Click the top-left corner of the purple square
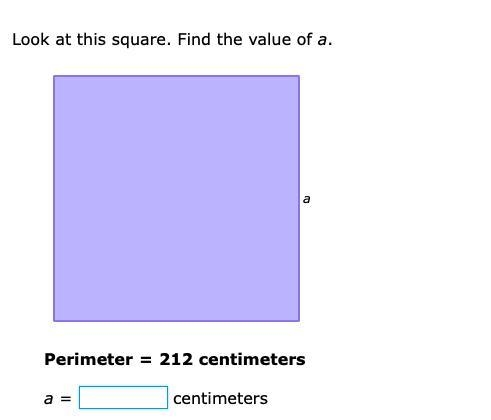491x420 pixels. (x=54, y=76)
